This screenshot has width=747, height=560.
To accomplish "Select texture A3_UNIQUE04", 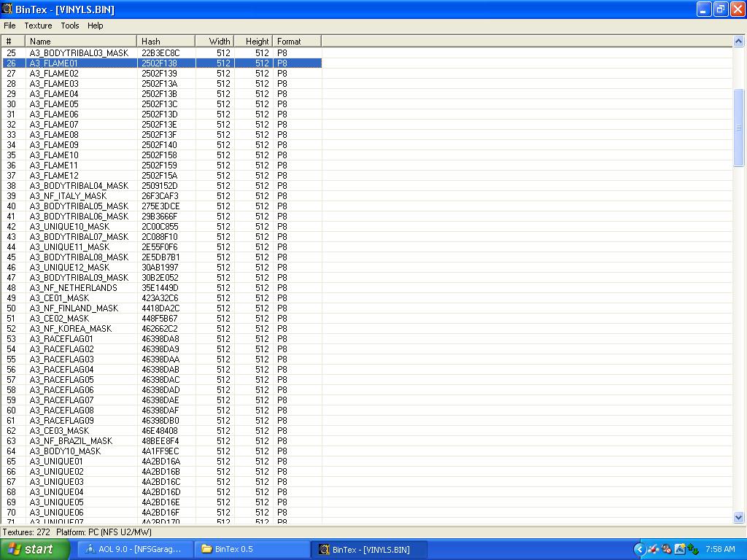I will click(x=56, y=492).
